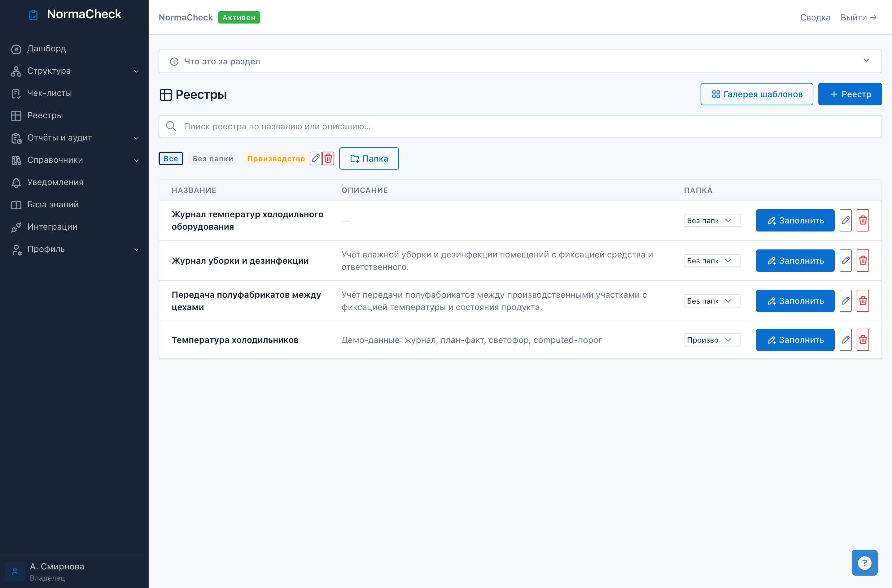Screen dimensions: 892x588
Task: Open Интеграции in the sidebar
Action: (74, 227)
